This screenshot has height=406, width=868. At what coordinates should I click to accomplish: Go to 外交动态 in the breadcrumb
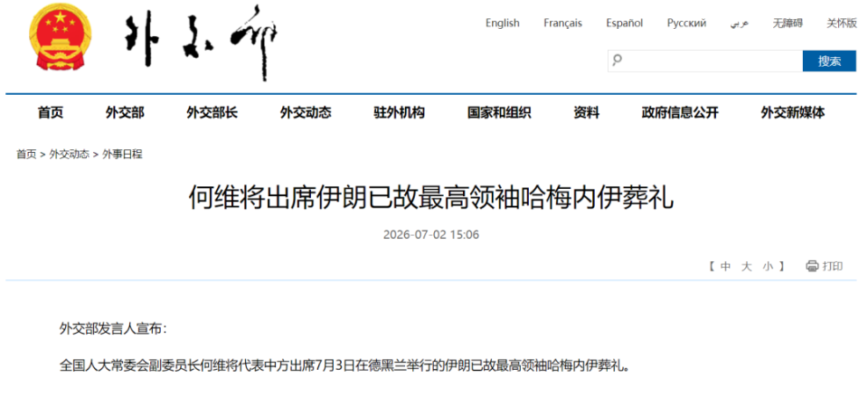[70, 155]
